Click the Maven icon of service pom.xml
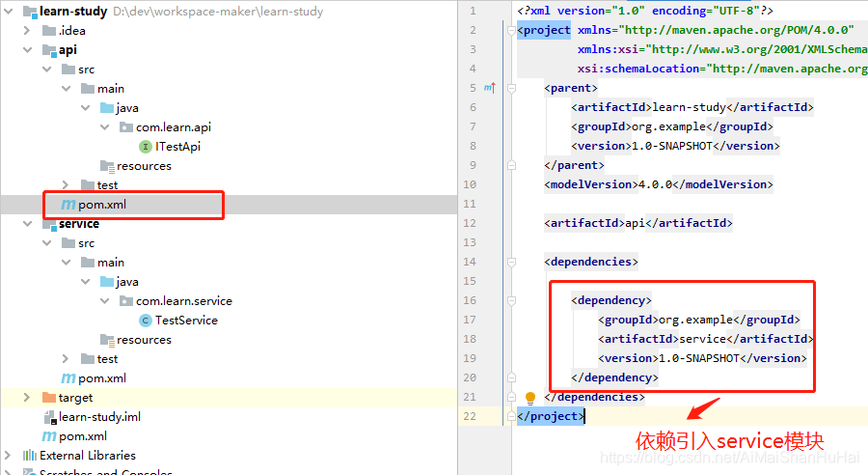Viewport: 868px width, 475px height. point(68,378)
